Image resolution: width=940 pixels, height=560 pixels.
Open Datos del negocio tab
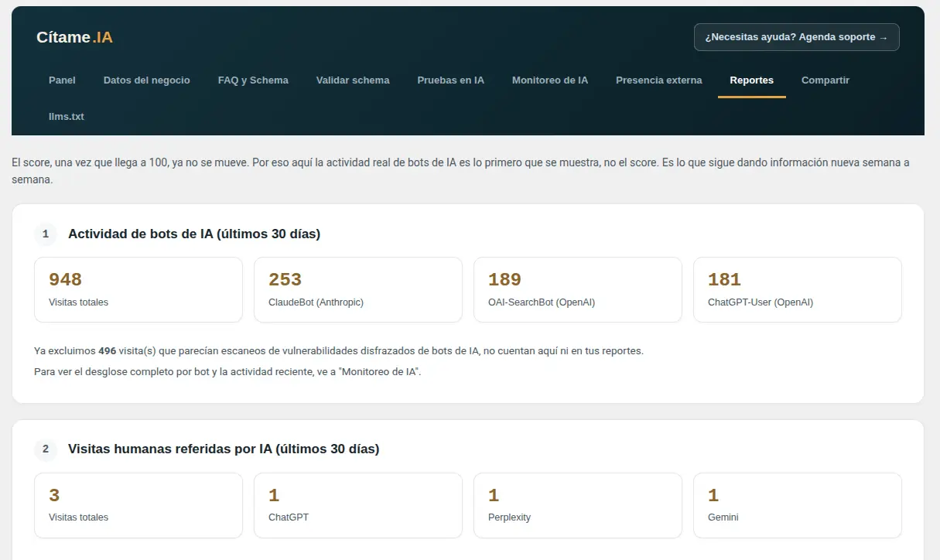point(146,80)
